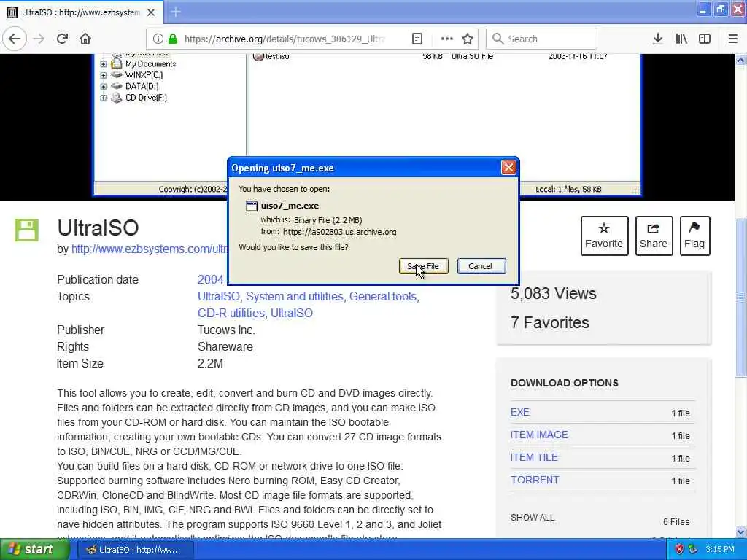The height and width of the screenshot is (560, 747).
Task: Open the Firefox home page icon
Action: tap(85, 39)
